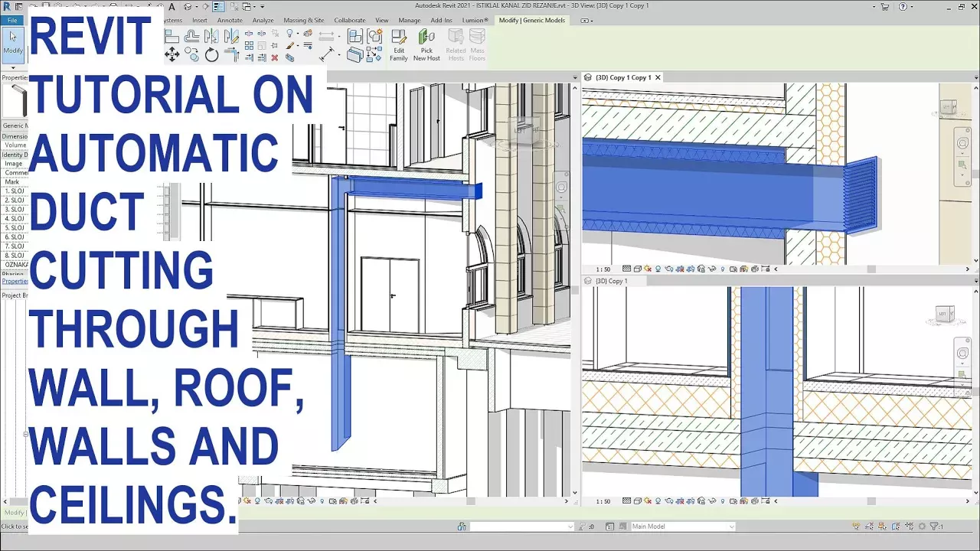Screen dimensions: 980x551
Task: Select the Rotate tool in ribbon
Action: click(x=212, y=54)
